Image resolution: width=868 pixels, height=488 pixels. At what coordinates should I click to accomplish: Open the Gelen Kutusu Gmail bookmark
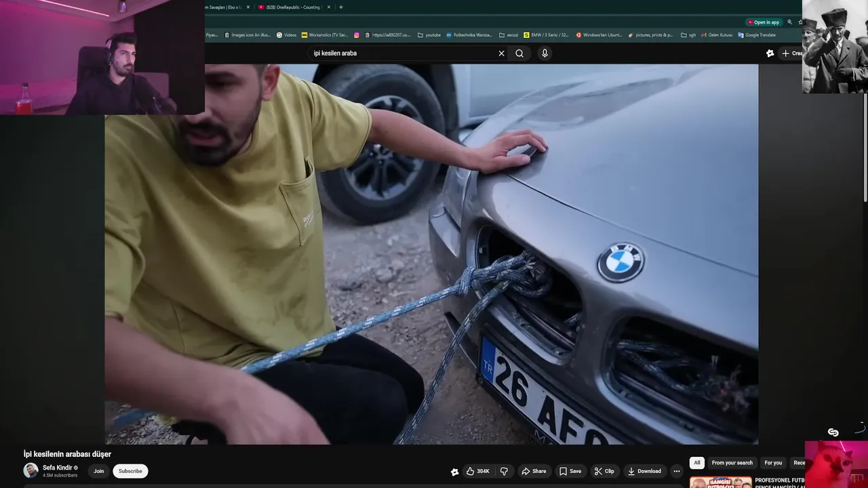pos(717,35)
